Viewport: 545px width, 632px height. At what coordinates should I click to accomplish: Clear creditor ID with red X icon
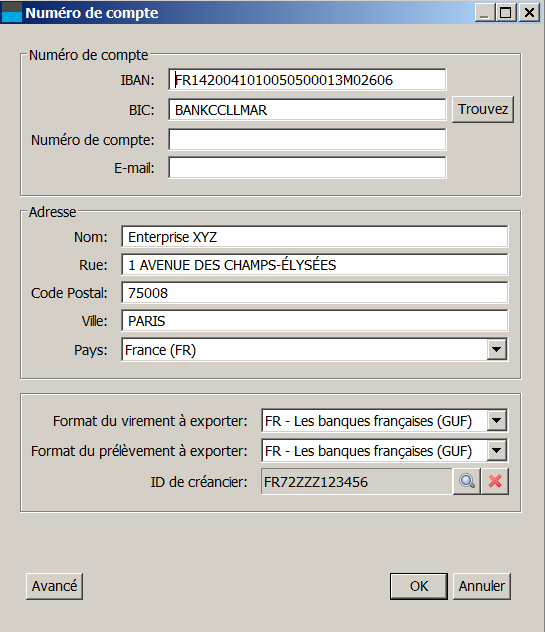point(495,481)
